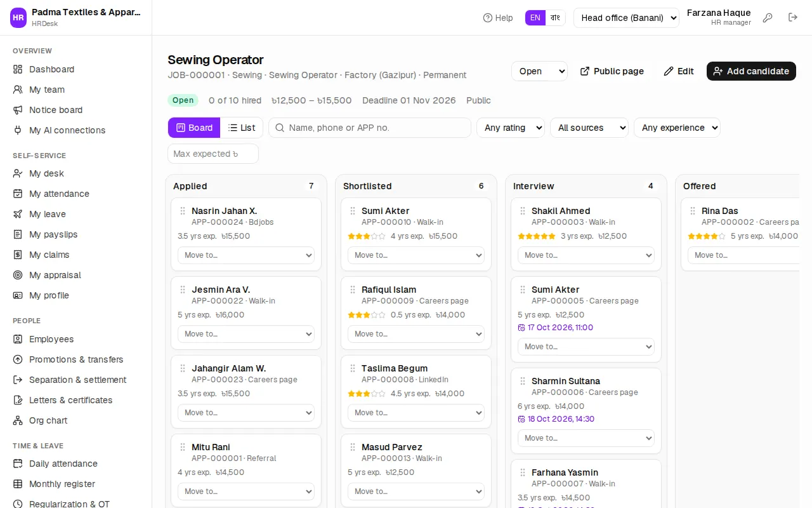812x508 pixels.
Task: Click the drag handle on Shakil Ahmed card
Action: [x=523, y=211]
